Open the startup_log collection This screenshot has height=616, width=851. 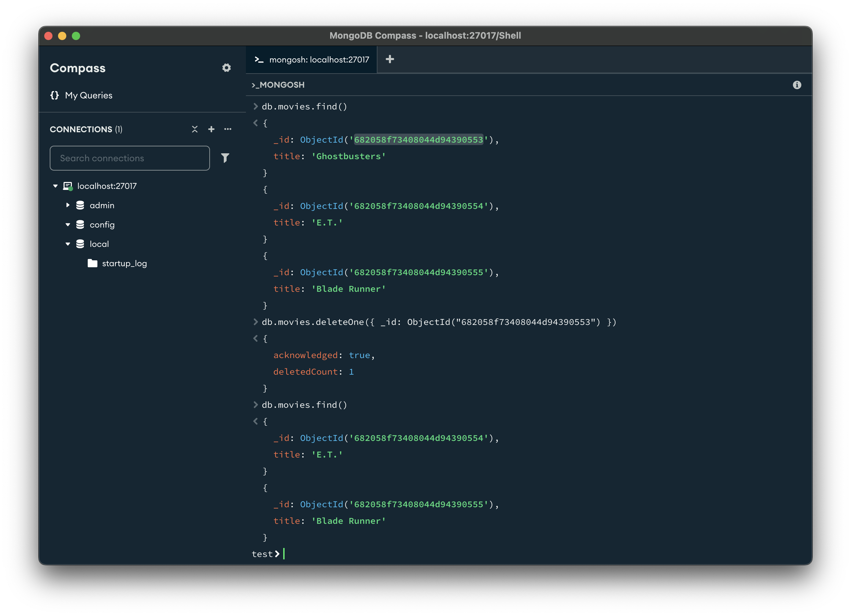click(x=124, y=264)
